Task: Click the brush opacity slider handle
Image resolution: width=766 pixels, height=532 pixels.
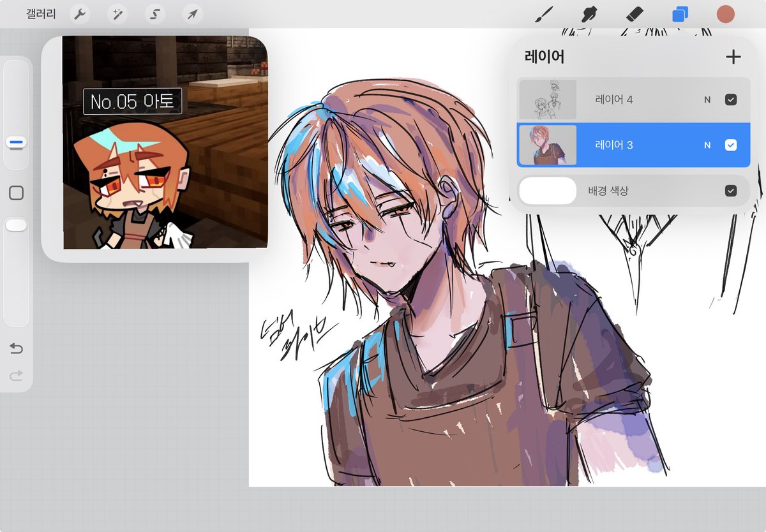Action: tap(17, 225)
